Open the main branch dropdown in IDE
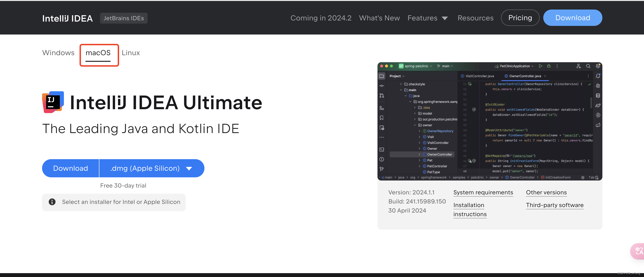Viewport: 644px width, 277px height. (445, 66)
